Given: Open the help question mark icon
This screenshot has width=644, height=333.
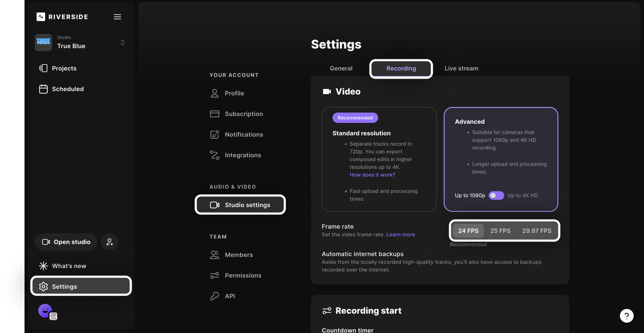Looking at the screenshot, I should [626, 315].
